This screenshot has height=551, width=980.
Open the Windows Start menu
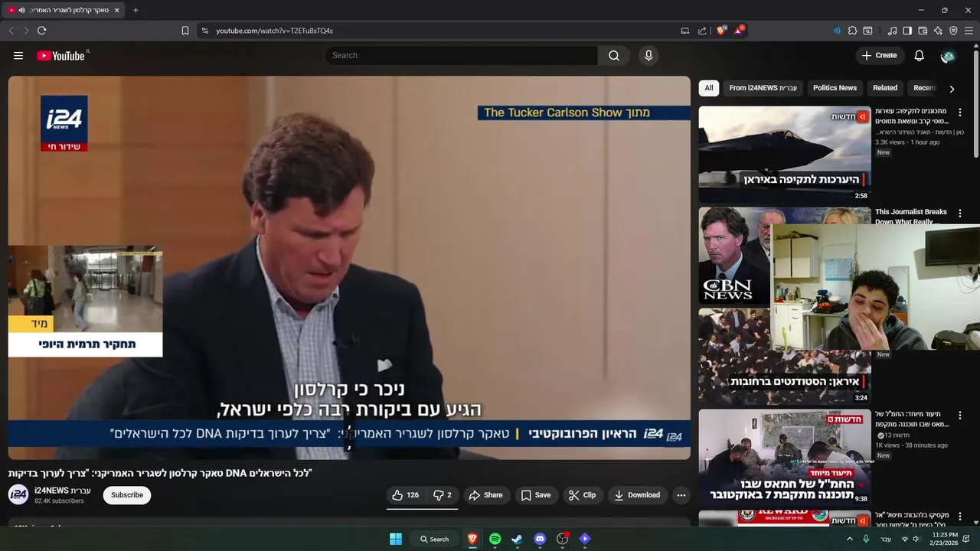396,539
